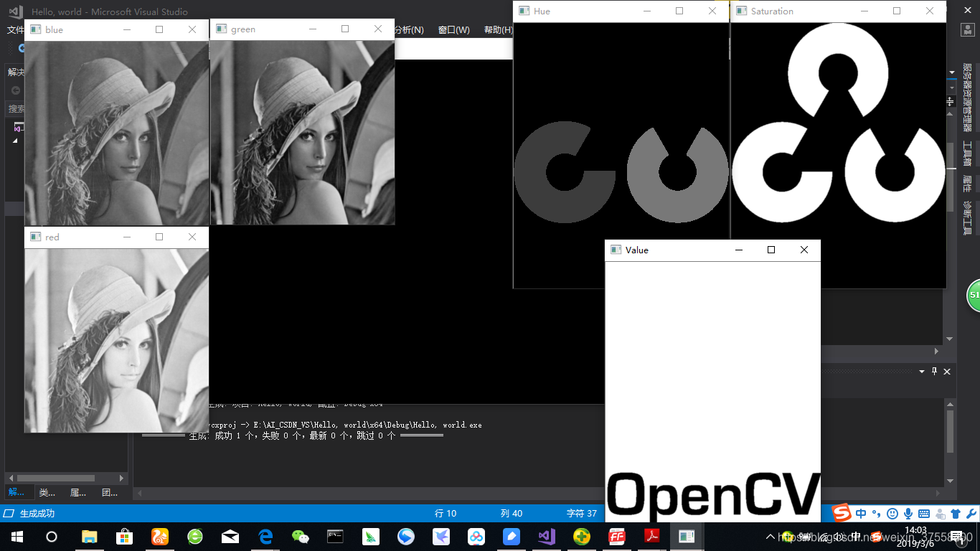Open the 服务器资源管理器 side tab
Viewport: 980px width, 551px height.
(967, 97)
